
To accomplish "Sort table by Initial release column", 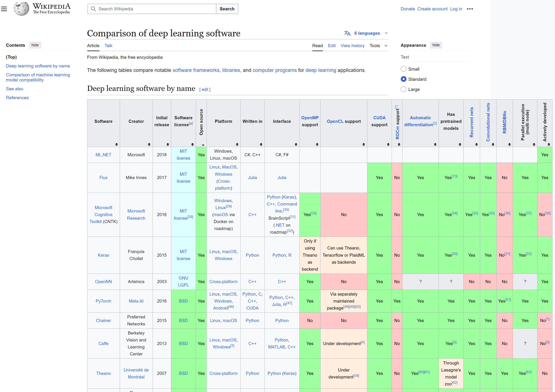I will 168,144.
